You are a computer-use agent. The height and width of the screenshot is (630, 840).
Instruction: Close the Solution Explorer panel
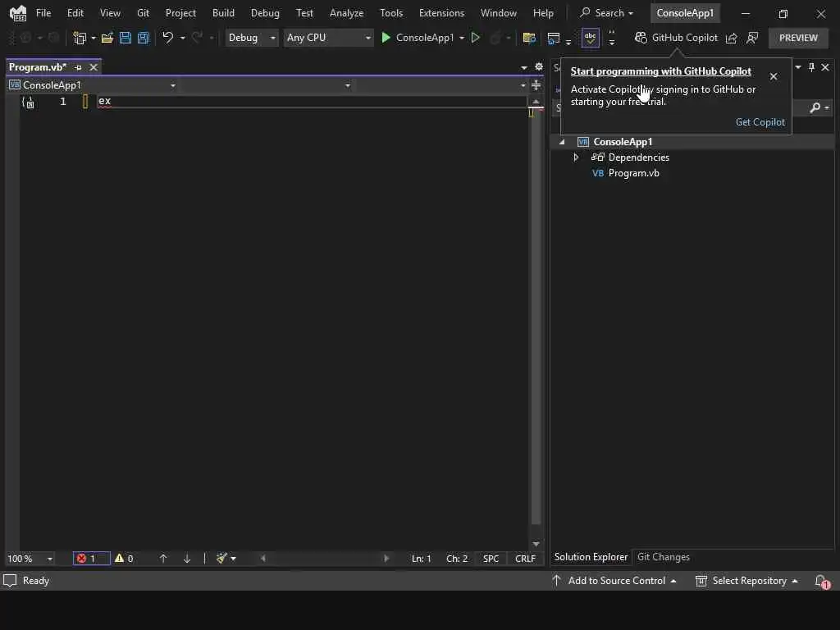click(x=825, y=67)
